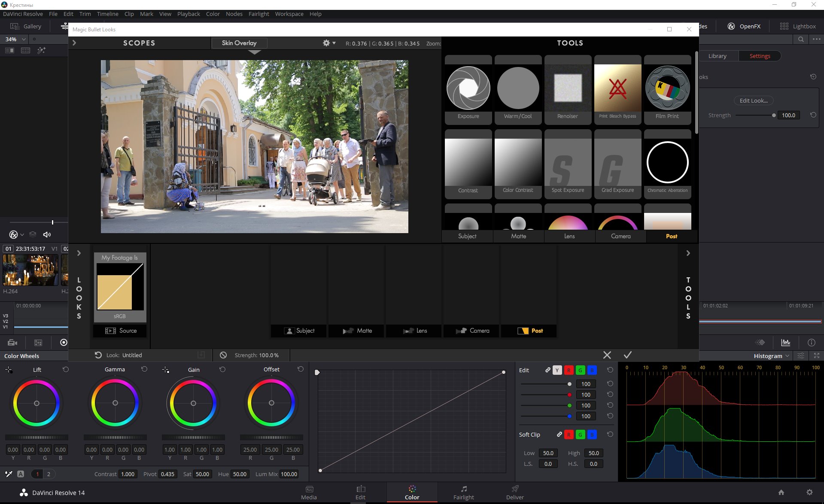Toggle the red channel edit button
The image size is (824, 504).
[569, 370]
